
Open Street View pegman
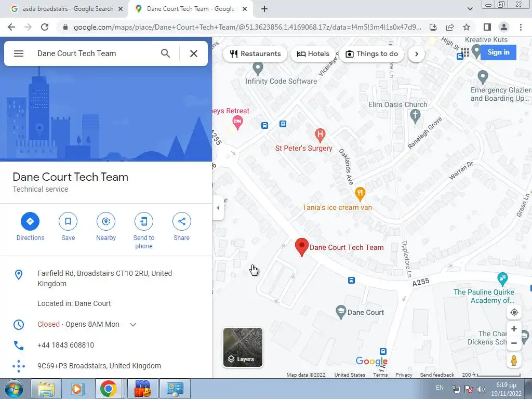click(x=514, y=360)
